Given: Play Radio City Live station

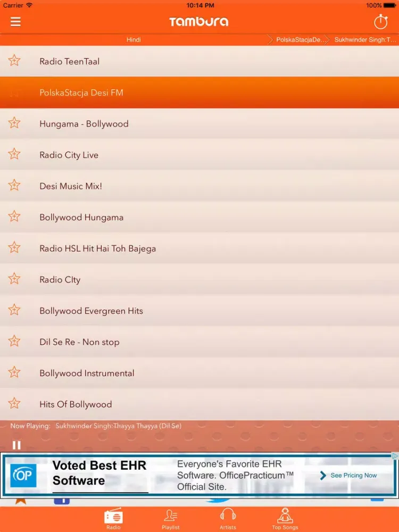Looking at the screenshot, I should [x=199, y=155].
